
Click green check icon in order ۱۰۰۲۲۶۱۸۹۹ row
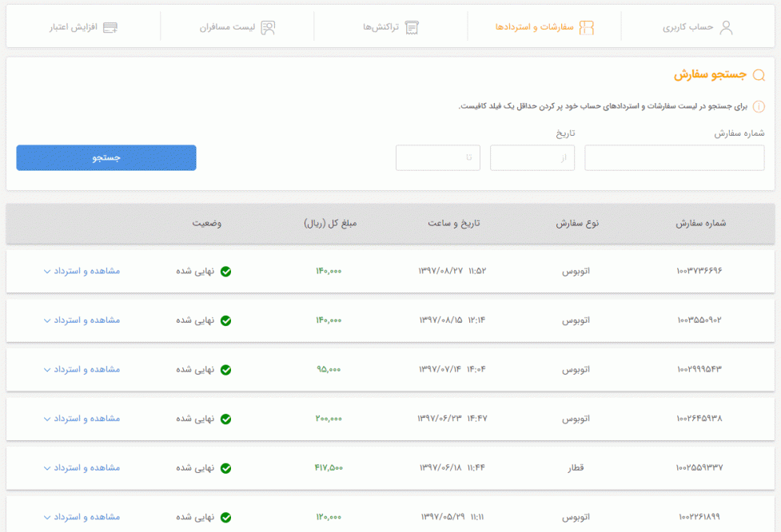coord(225,518)
